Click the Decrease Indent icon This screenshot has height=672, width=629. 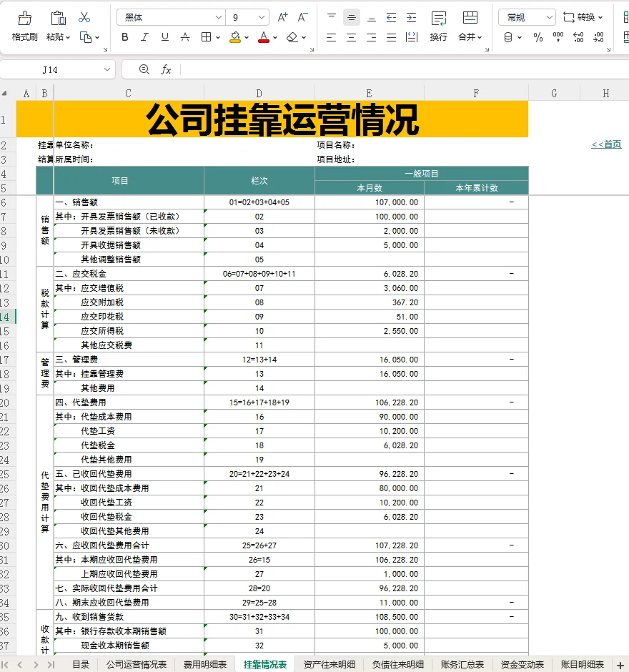(391, 18)
